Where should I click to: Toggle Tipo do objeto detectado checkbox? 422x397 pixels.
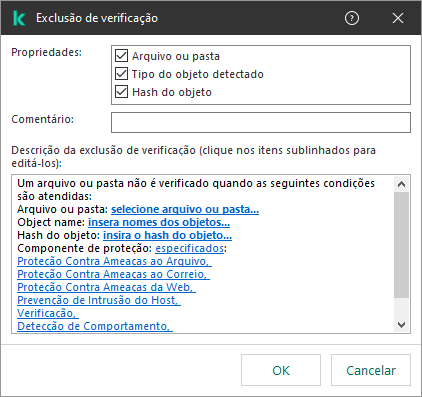(x=121, y=74)
